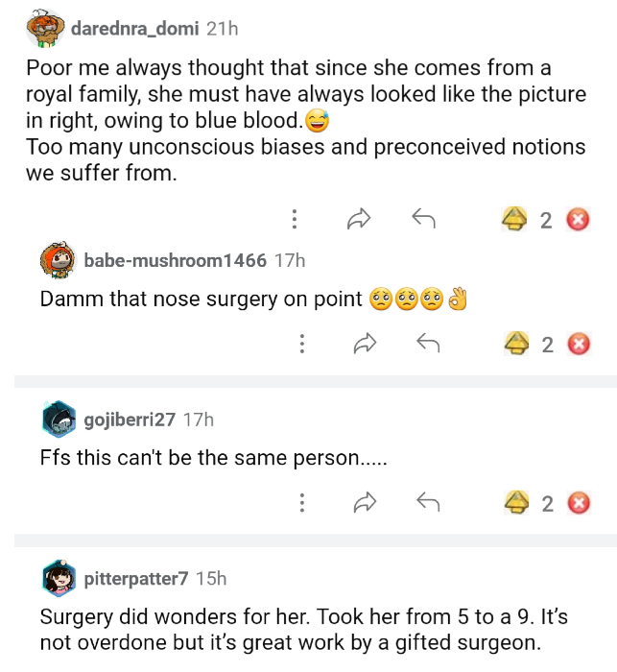The image size is (617, 672).
Task: Reply to darednra_domi's comment
Action: [423, 220]
